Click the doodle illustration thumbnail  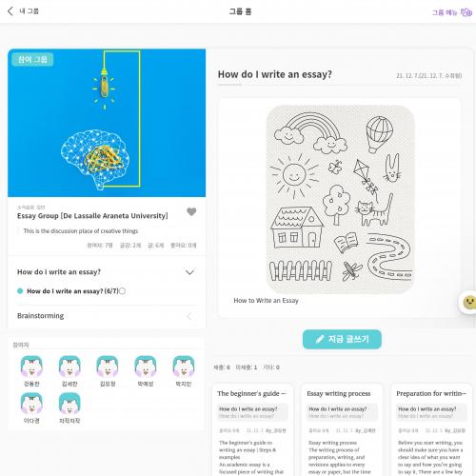point(341,199)
